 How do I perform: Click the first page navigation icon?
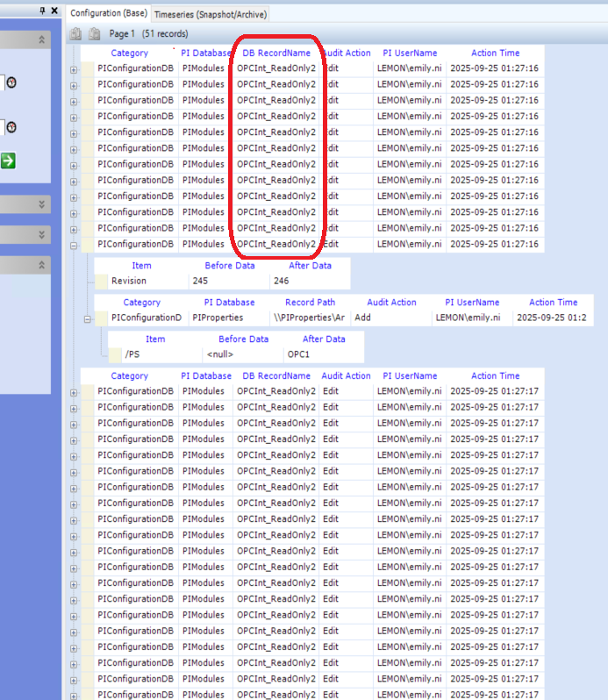pyautogui.click(x=76, y=34)
